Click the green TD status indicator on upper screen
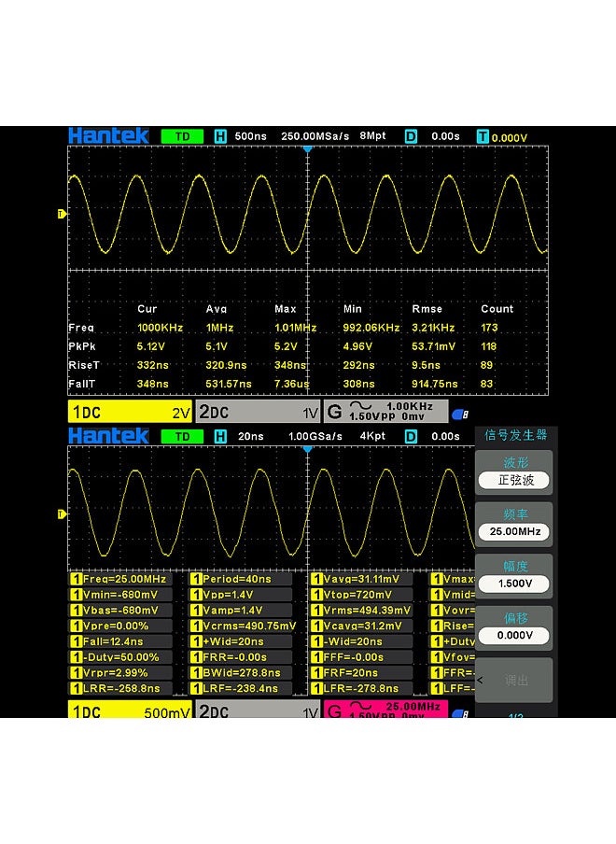This screenshot has height=844, width=616. (x=182, y=136)
